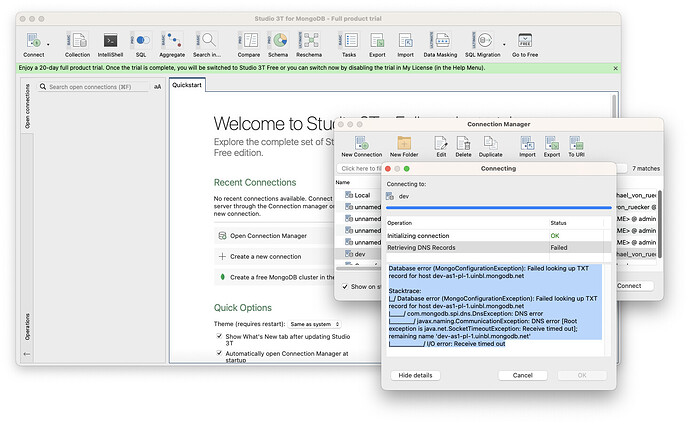Toggle the case-sensitive aA search option
Screen dimensions: 690x424
coord(157,87)
